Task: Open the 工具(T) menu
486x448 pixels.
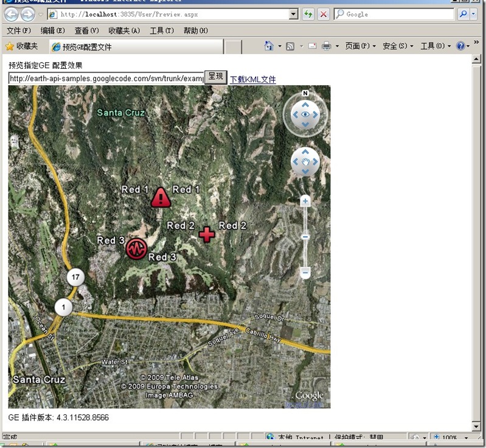Action: [161, 30]
